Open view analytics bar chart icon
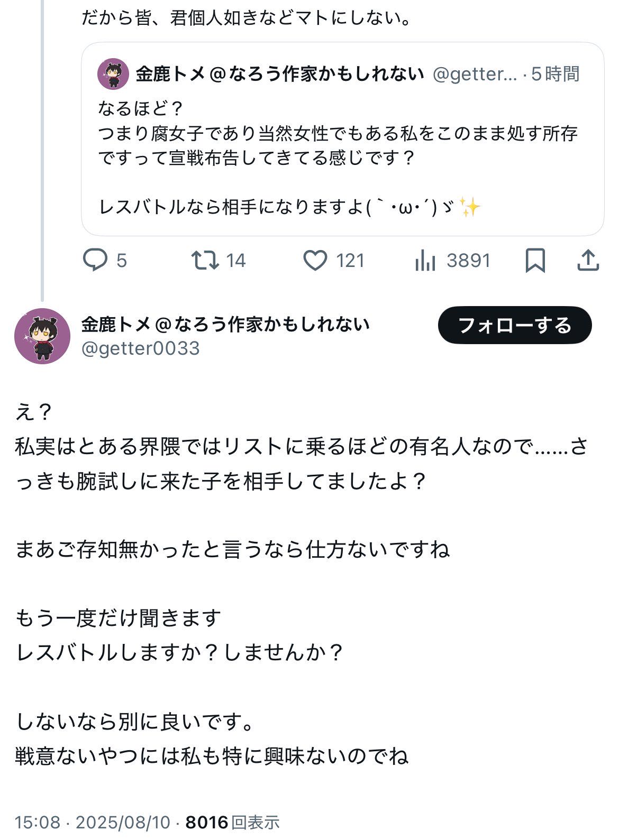 (425, 261)
